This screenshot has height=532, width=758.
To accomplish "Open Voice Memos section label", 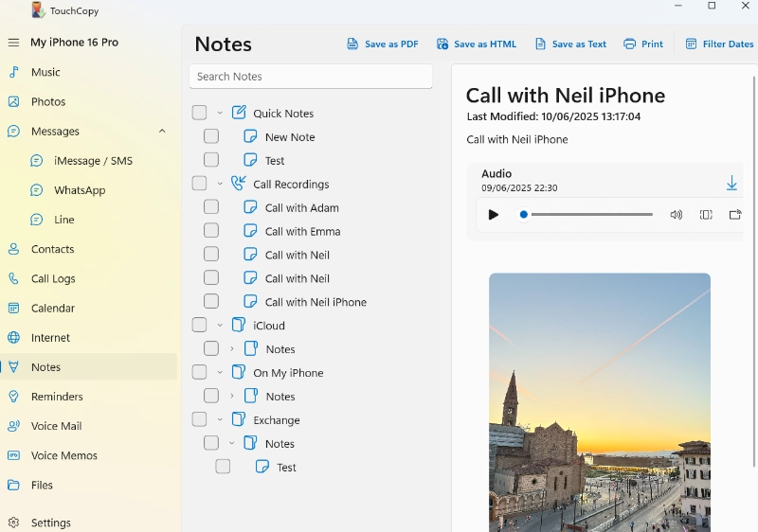I will (63, 455).
